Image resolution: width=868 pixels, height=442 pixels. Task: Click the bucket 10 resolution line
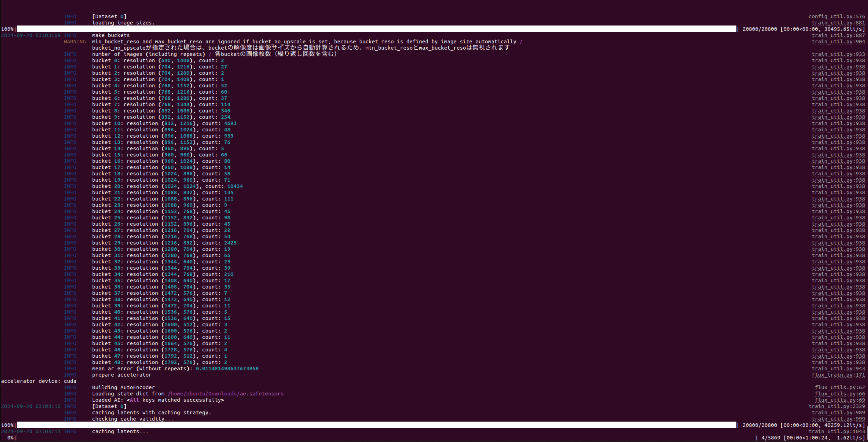pos(164,123)
